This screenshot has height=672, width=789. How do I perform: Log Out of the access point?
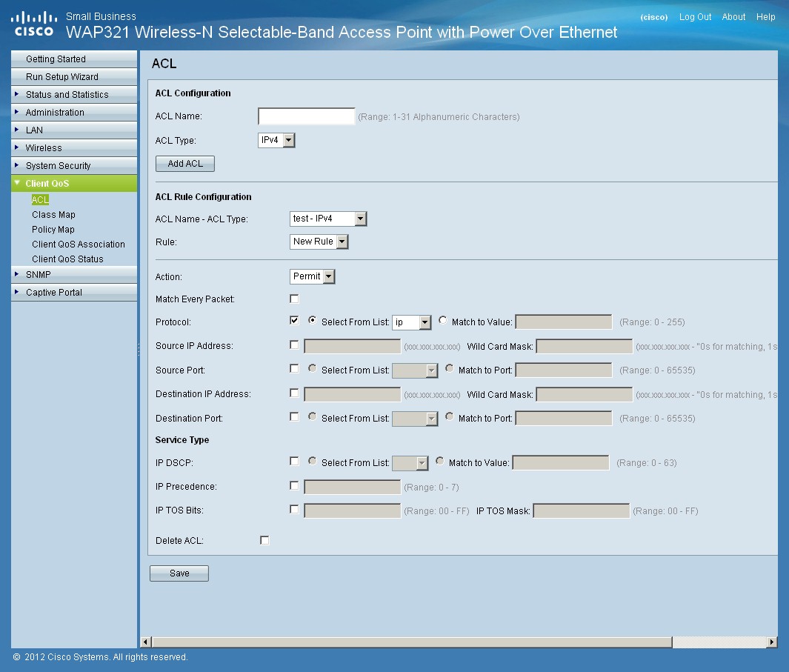coord(695,16)
